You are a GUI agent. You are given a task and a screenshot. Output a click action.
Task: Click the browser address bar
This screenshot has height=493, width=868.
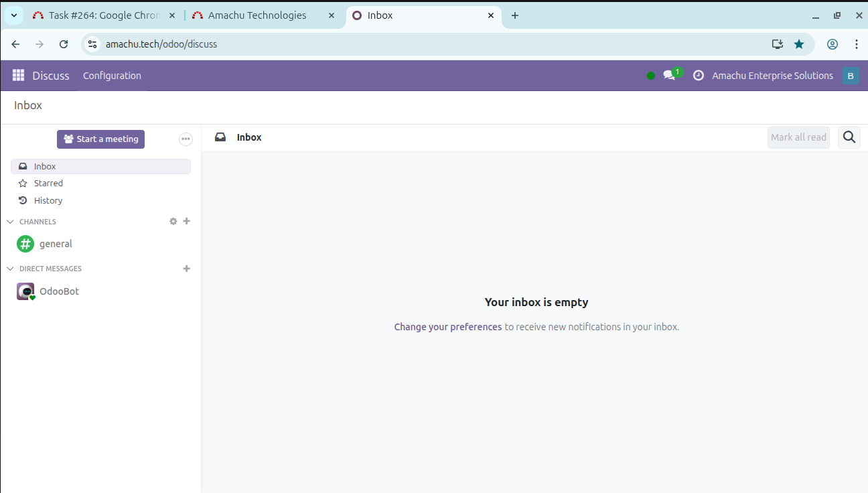(x=429, y=44)
